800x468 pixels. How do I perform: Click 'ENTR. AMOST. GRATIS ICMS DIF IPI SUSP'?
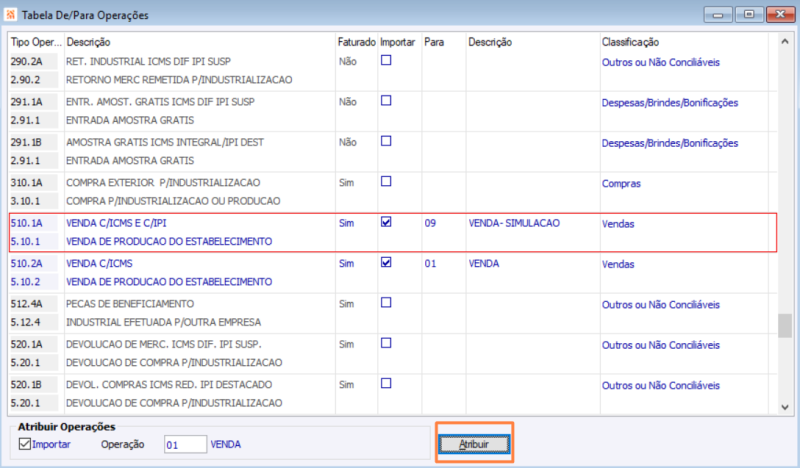tap(160, 102)
